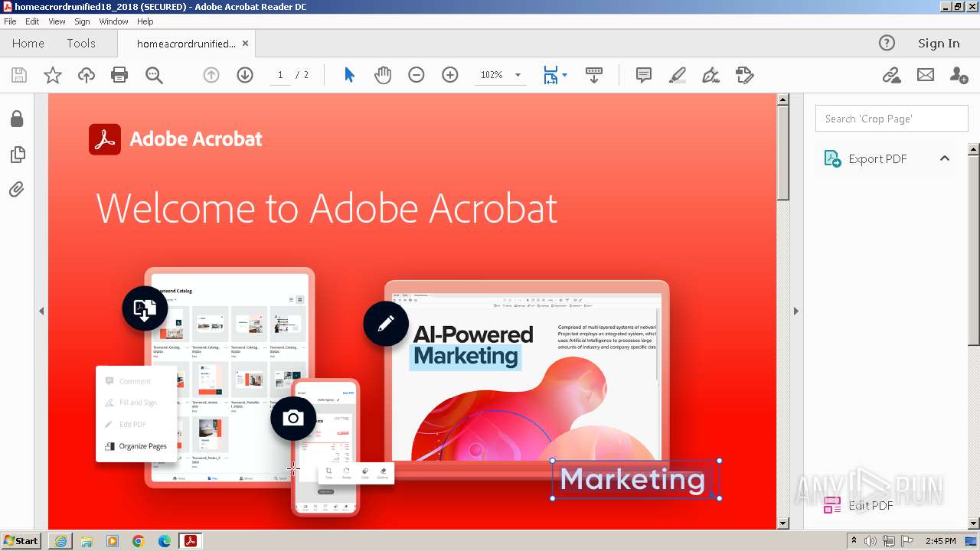Print the document using printer icon

119,75
